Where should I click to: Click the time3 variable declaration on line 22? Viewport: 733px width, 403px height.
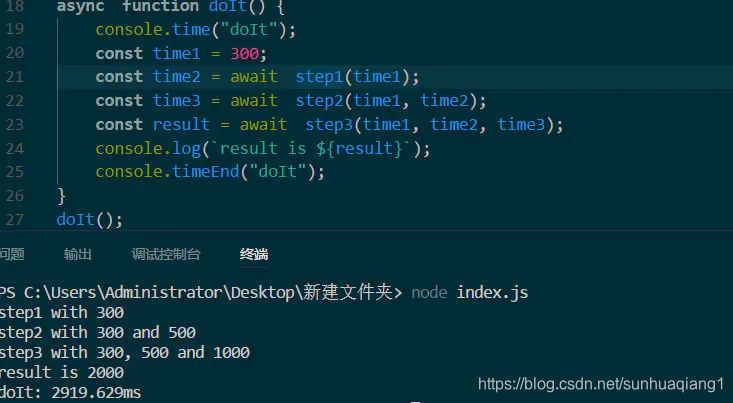point(177,101)
